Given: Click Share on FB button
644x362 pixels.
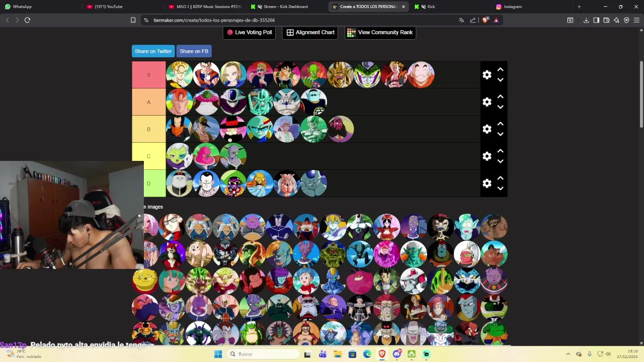Looking at the screenshot, I should tap(194, 51).
